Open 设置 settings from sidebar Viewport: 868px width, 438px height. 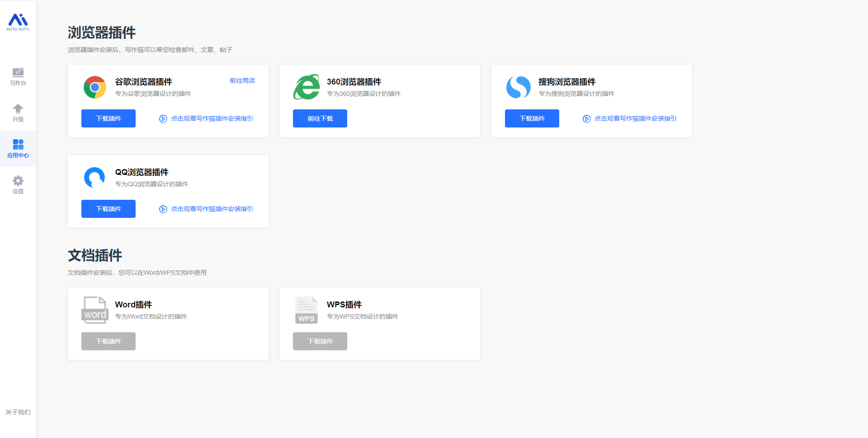coord(18,185)
